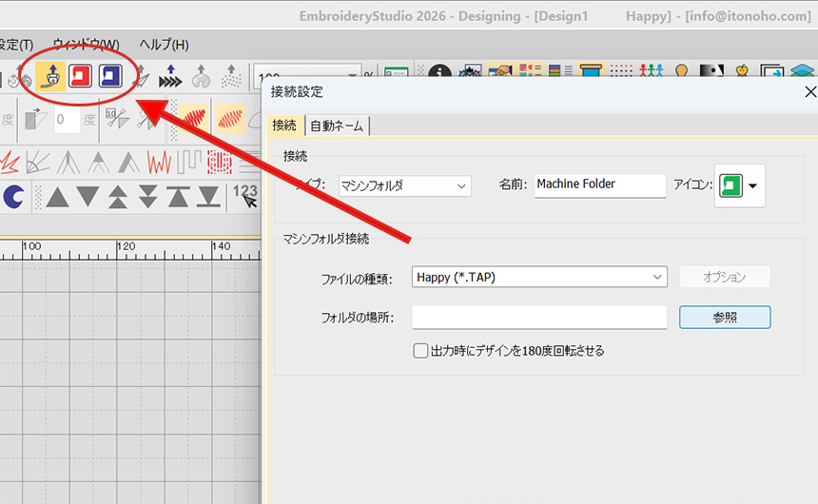Click the gray horseshoe send icon
The height and width of the screenshot is (504, 818).
coord(201,77)
